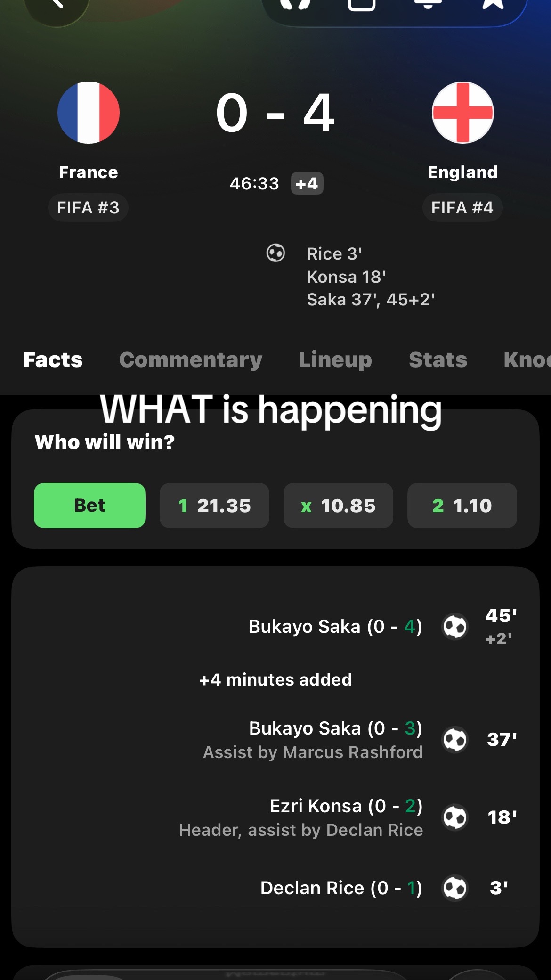Image resolution: width=551 pixels, height=980 pixels.
Task: Switch to the Commentary tab
Action: point(191,360)
